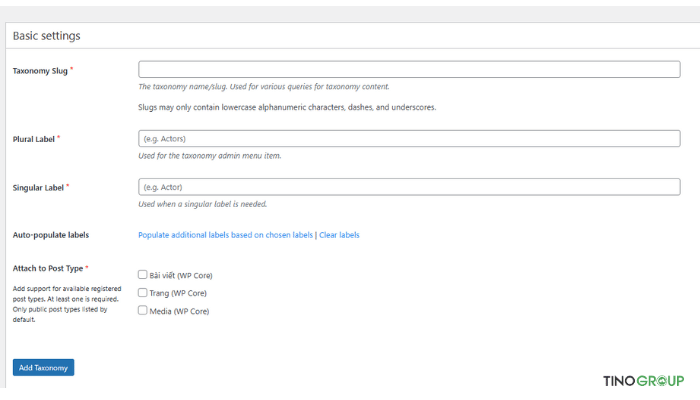Check the Media (WP Core) checkbox
Screen dimensions: 700x400
[x=143, y=311]
